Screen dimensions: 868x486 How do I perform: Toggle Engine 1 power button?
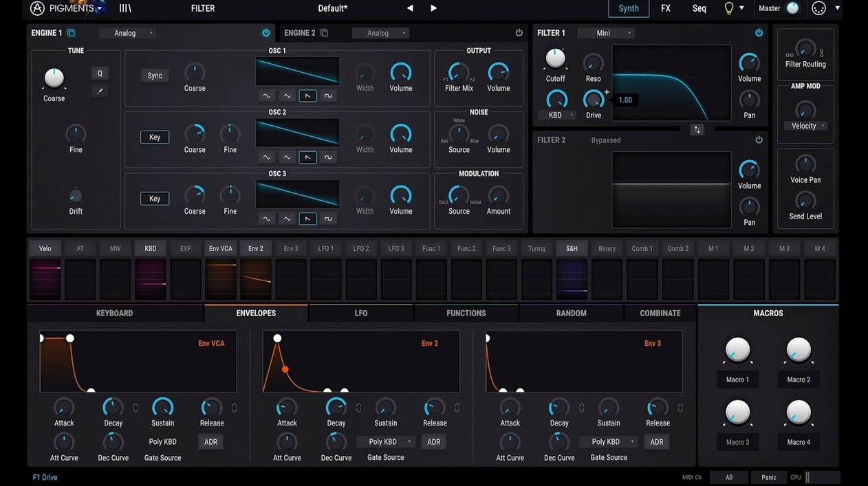266,33
